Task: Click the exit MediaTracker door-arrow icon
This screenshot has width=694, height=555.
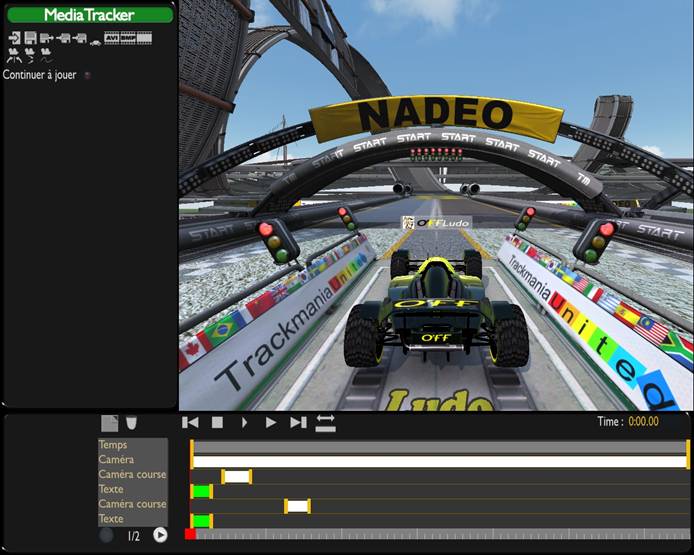Action: 15,38
